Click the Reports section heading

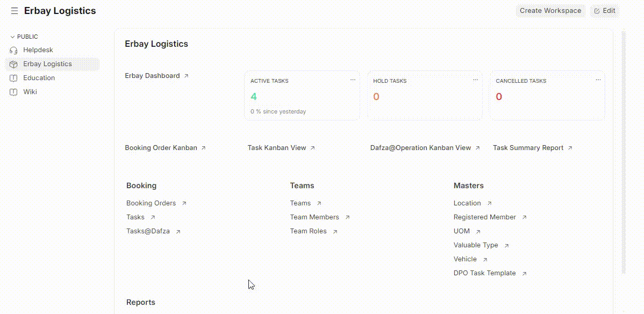[x=141, y=303]
